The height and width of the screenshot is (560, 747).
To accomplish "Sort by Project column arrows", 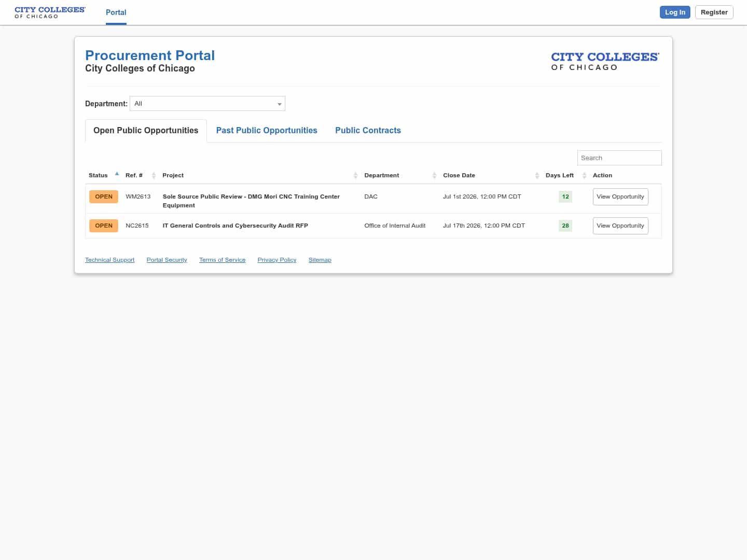I will click(x=355, y=176).
